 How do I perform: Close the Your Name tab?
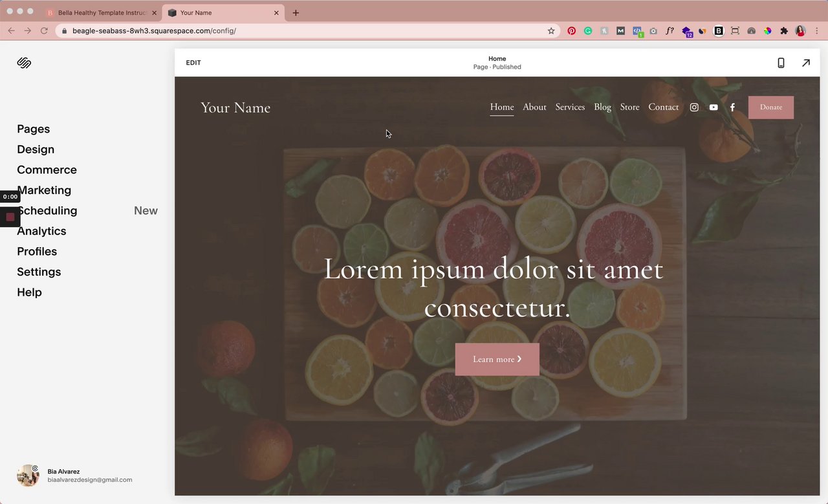277,13
